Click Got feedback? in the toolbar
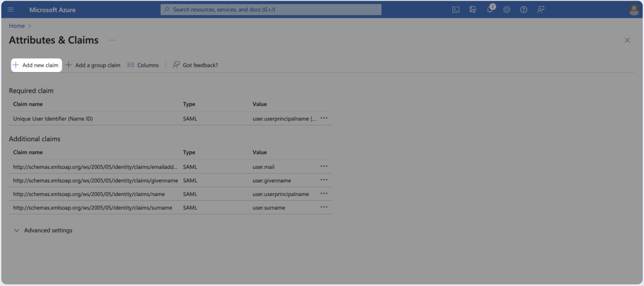The height and width of the screenshot is (286, 644). [x=195, y=65]
